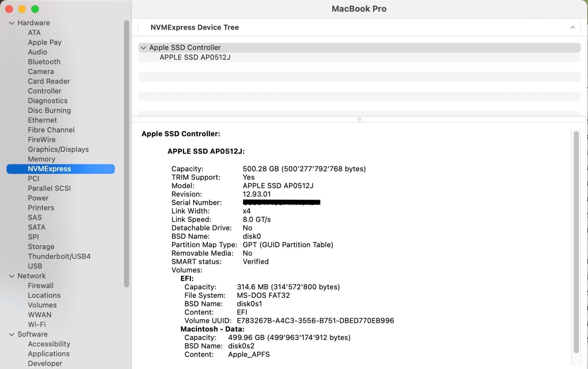Toggle the NVMExpress Device Tree sort chevron
588x369 pixels.
pos(572,27)
